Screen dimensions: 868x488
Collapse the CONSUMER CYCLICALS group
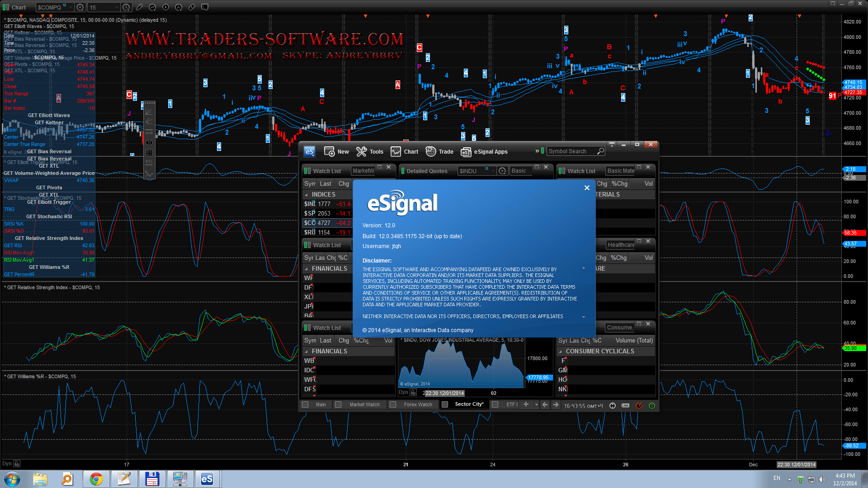click(x=561, y=352)
